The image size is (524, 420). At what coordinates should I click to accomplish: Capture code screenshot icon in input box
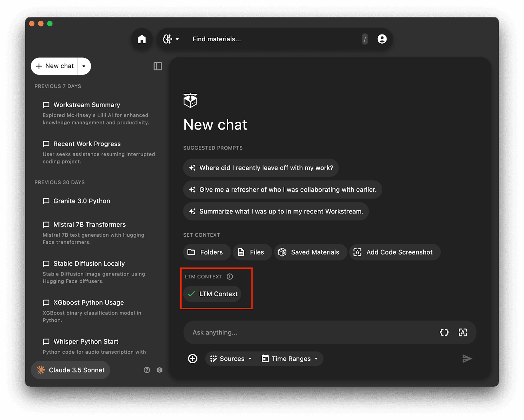point(463,333)
